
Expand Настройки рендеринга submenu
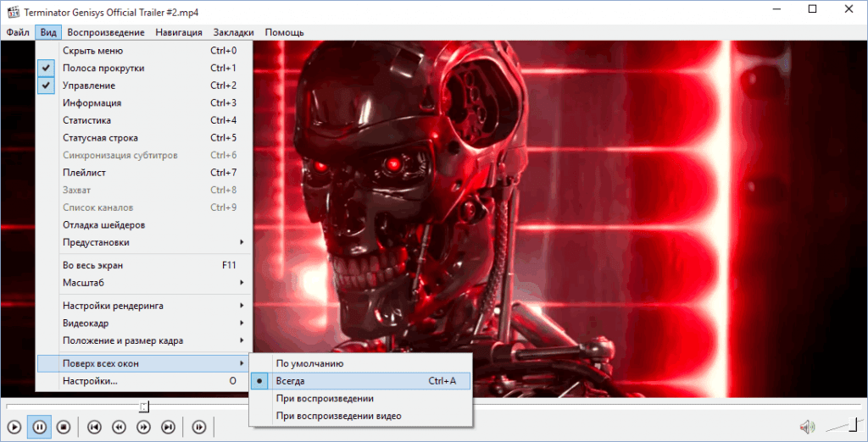[144, 306]
